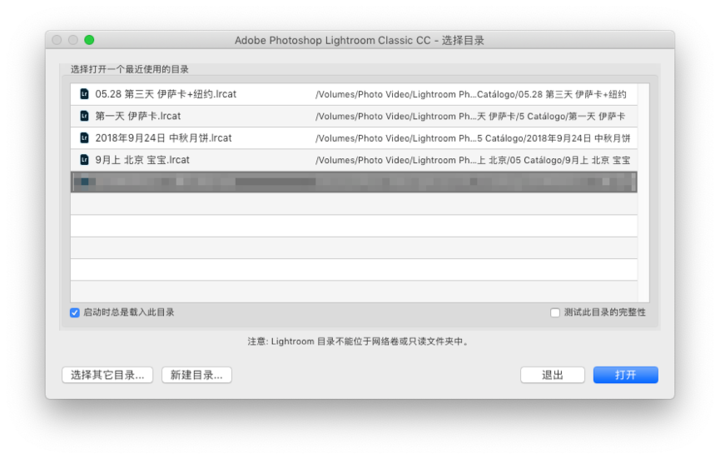Screen dimensions: 720x459
Task: Click 选择其它目录... button
Action: [107, 375]
